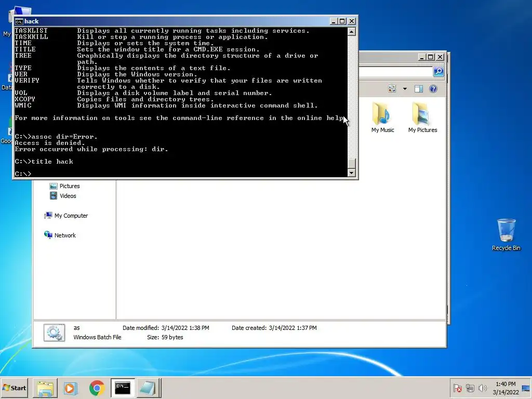532x399 pixels.
Task: Minimize the hack console window
Action: click(x=334, y=21)
